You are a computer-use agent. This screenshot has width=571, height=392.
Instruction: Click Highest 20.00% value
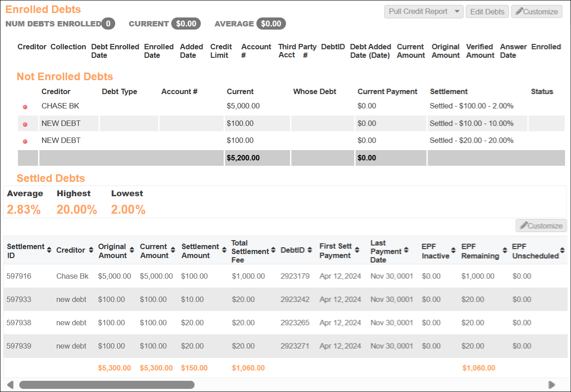point(77,210)
